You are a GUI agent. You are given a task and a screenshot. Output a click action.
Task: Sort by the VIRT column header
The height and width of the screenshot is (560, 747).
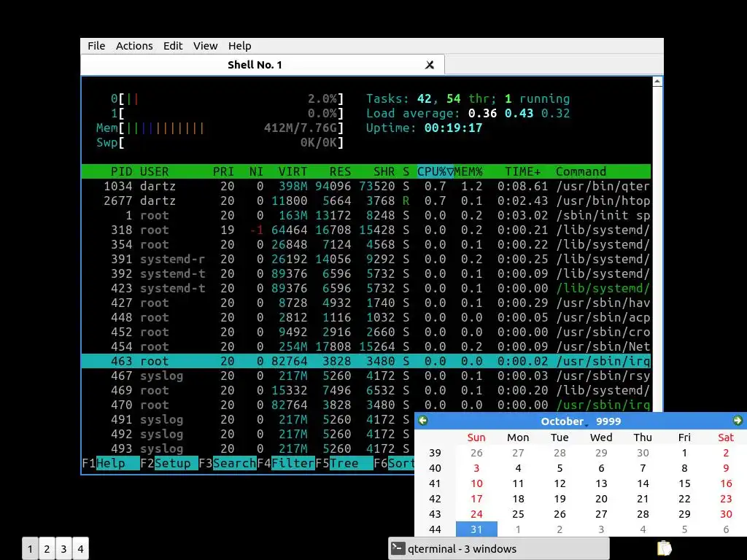point(293,171)
